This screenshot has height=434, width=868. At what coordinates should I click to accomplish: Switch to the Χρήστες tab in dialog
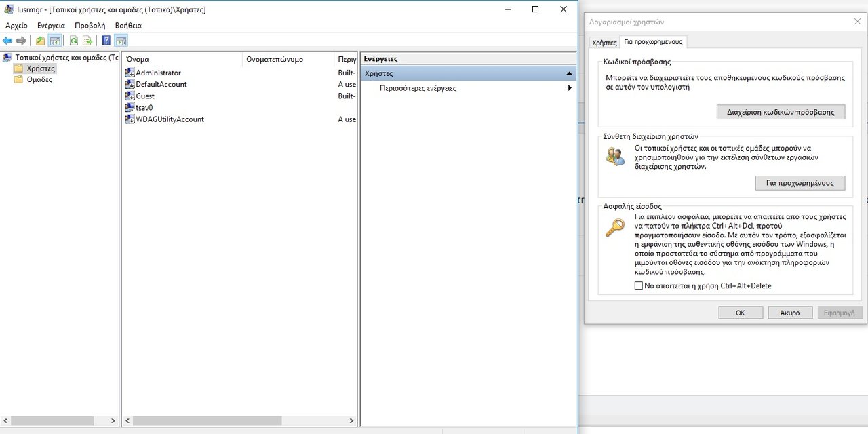604,42
